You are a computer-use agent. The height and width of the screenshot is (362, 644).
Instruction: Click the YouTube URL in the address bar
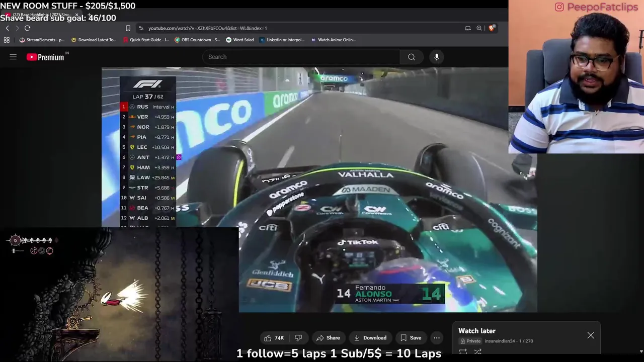[207, 28]
